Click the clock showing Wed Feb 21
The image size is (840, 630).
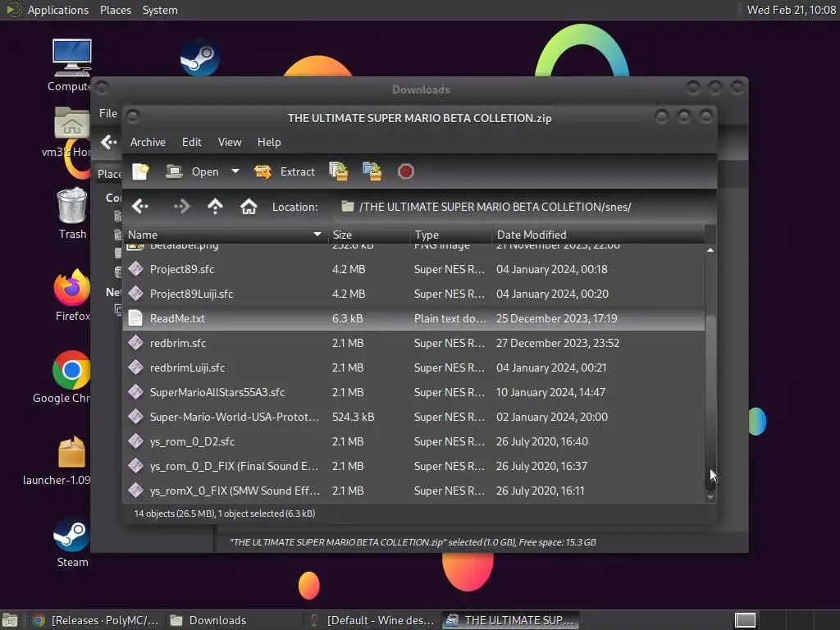(x=792, y=10)
